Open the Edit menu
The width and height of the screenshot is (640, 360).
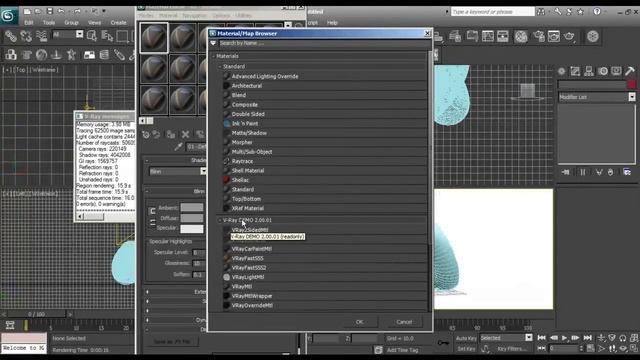[29, 23]
